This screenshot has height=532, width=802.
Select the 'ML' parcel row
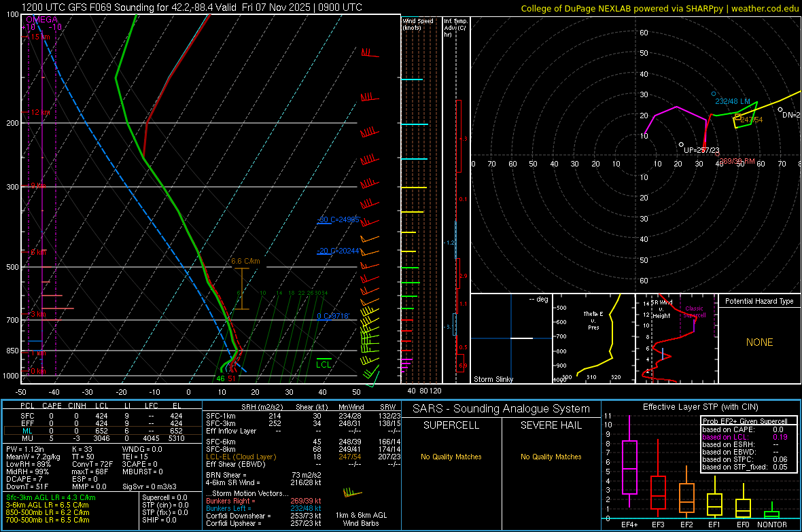(x=103, y=431)
